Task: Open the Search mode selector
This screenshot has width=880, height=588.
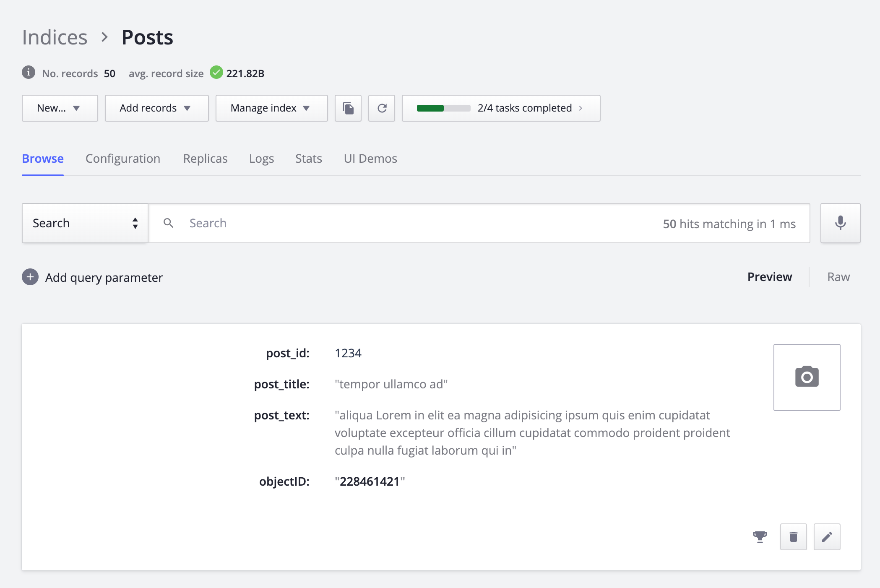Action: pyautogui.click(x=85, y=223)
